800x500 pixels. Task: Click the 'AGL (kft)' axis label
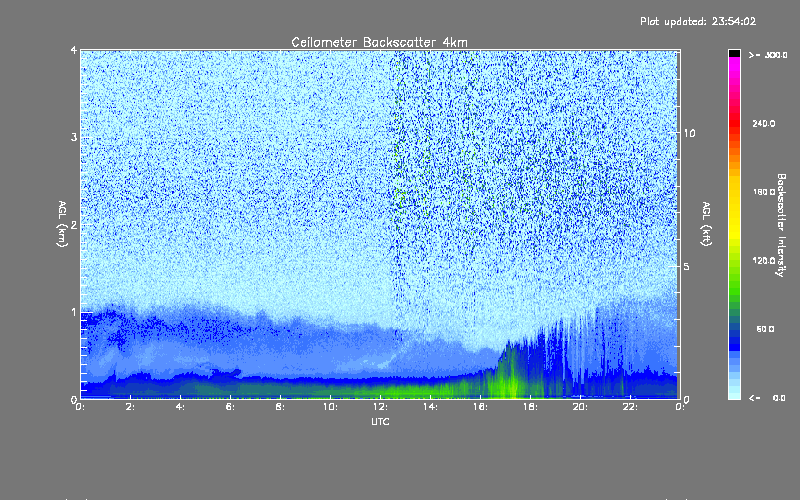(x=706, y=224)
